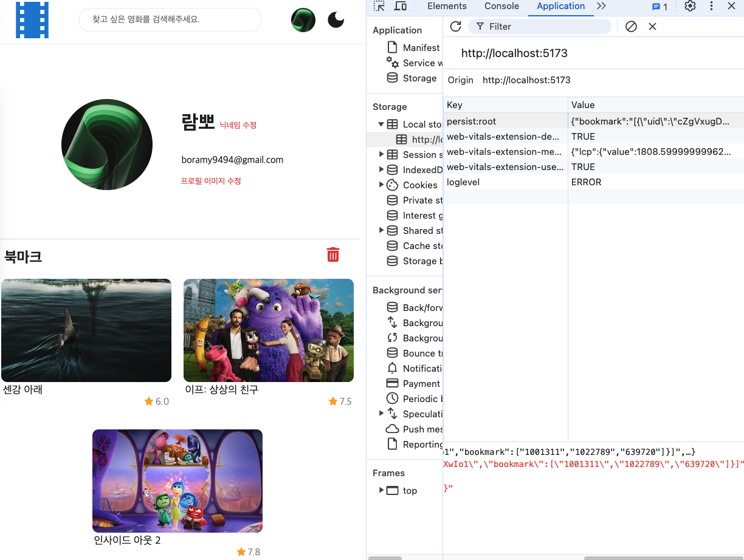
Task: Show more DevTools tabs chevron
Action: [601, 6]
